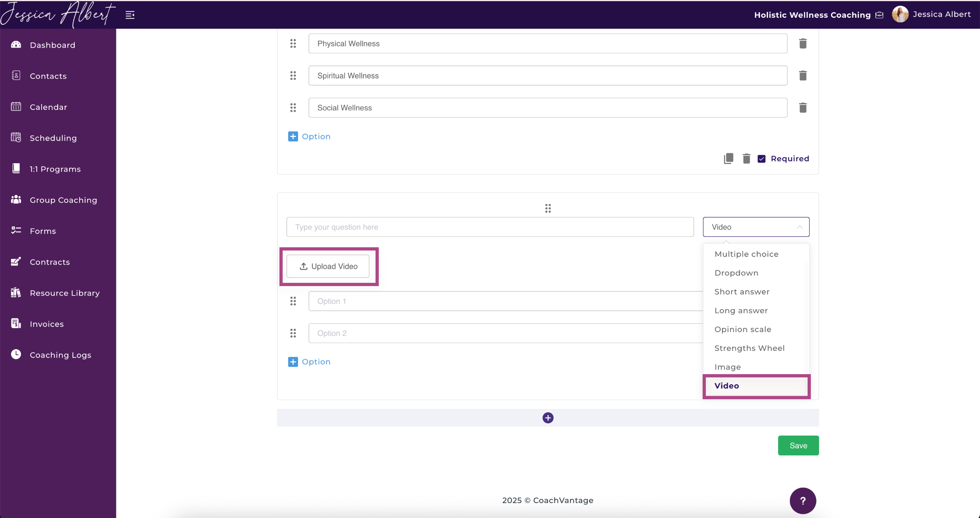Select Video question type

pos(756,386)
